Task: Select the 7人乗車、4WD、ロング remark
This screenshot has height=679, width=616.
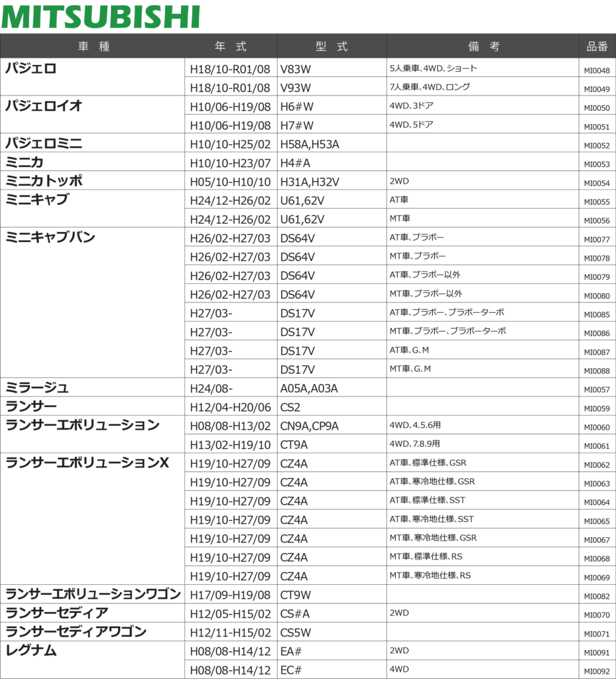Action: [x=430, y=87]
